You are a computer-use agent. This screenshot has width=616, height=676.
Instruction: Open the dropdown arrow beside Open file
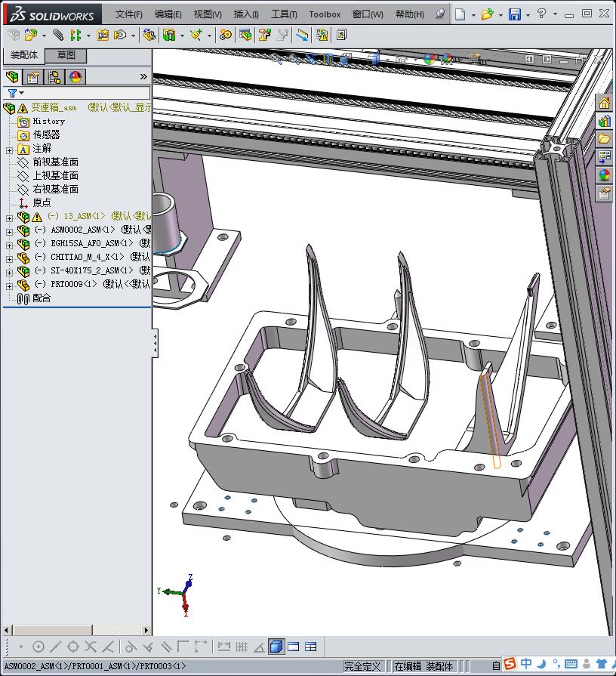point(500,15)
